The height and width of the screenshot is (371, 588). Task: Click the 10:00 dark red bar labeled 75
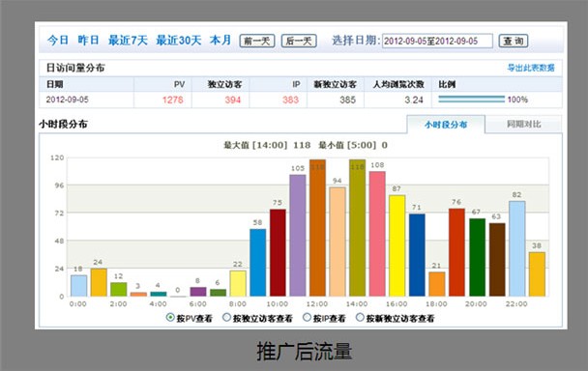[x=278, y=253]
